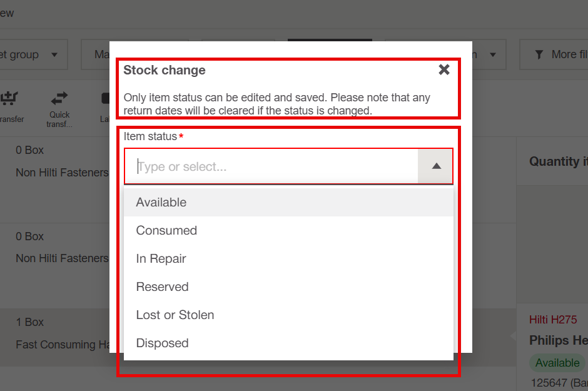This screenshot has height=391, width=588.
Task: Click the Hilti H275 link
Action: pos(553,320)
